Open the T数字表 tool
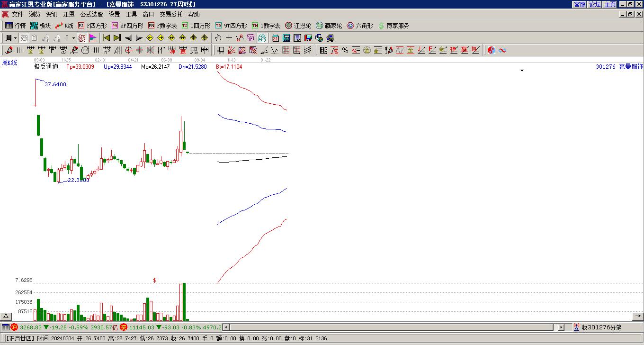 (266, 26)
